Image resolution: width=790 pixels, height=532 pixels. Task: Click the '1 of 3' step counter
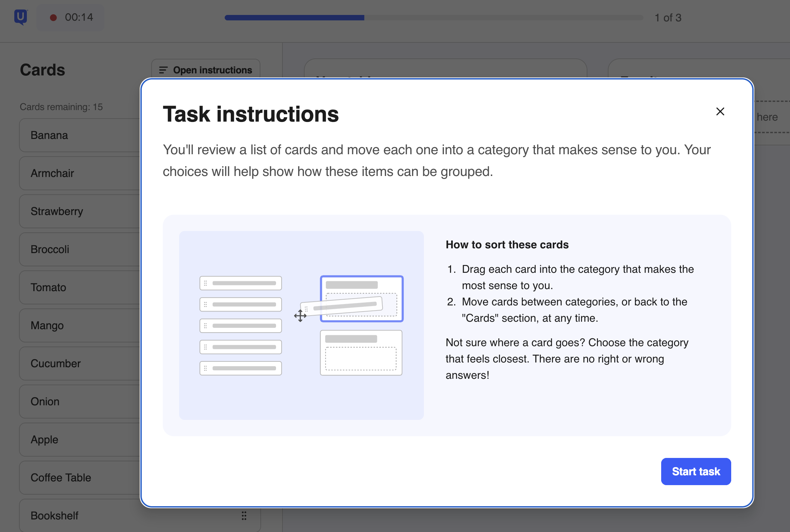point(668,18)
